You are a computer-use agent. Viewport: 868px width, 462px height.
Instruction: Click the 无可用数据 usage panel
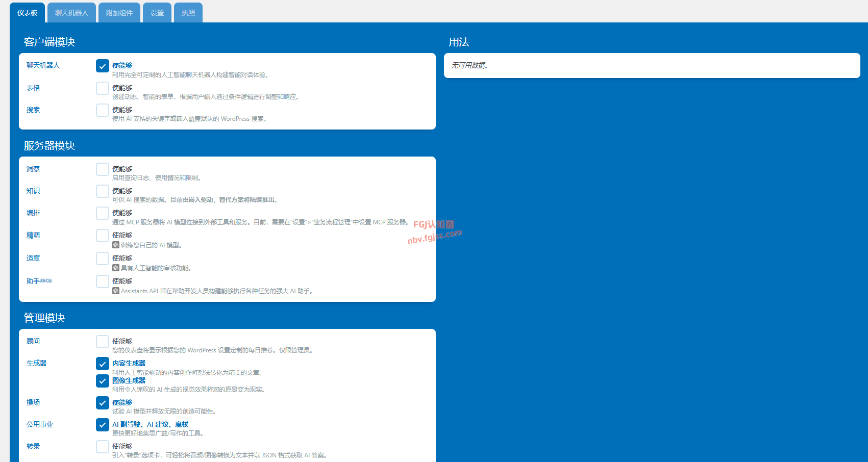(x=652, y=66)
